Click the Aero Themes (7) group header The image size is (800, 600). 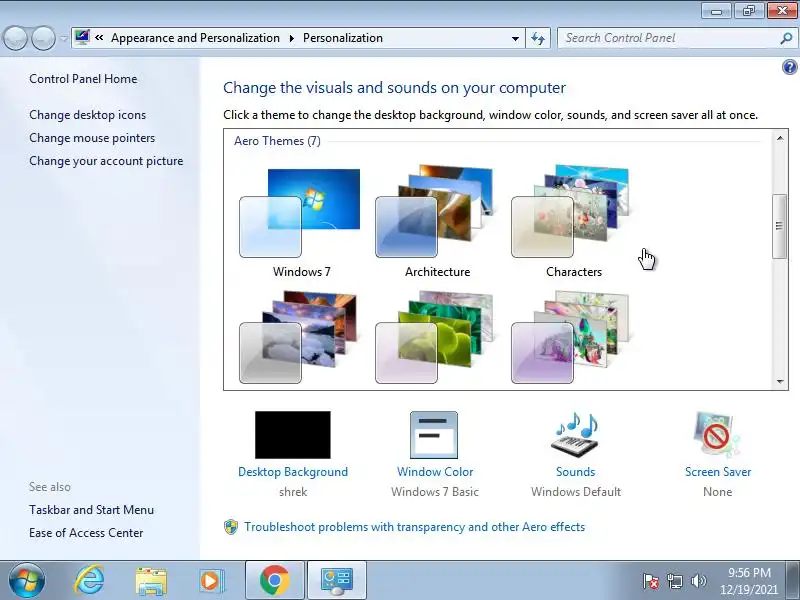coord(277,141)
